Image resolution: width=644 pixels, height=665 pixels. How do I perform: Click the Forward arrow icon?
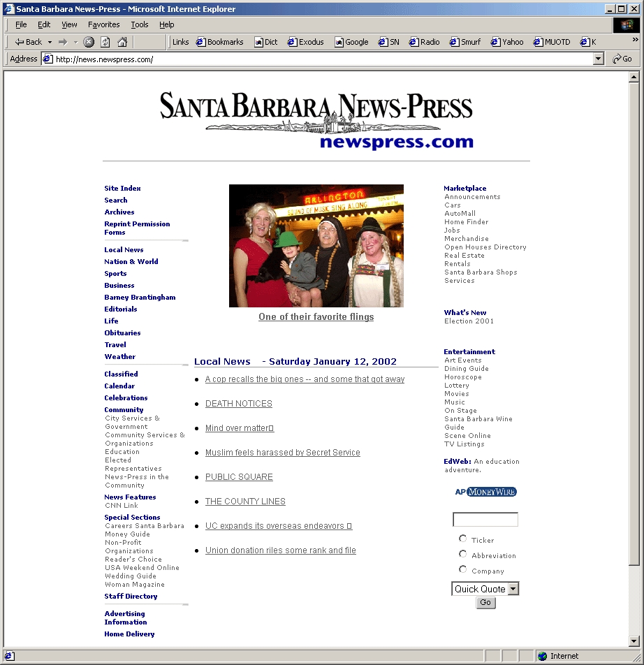[x=63, y=42]
